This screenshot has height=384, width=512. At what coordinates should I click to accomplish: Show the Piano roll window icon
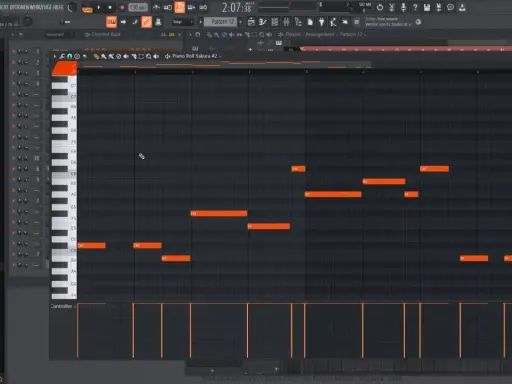click(263, 22)
